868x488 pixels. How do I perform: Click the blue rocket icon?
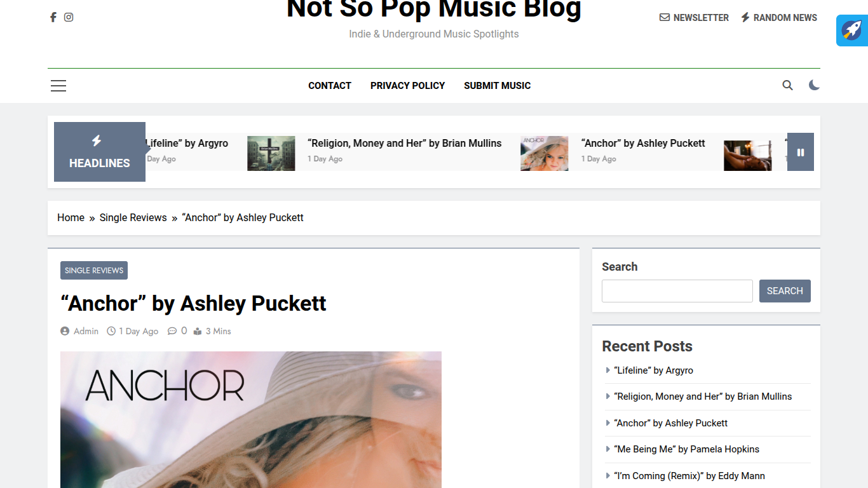(852, 30)
